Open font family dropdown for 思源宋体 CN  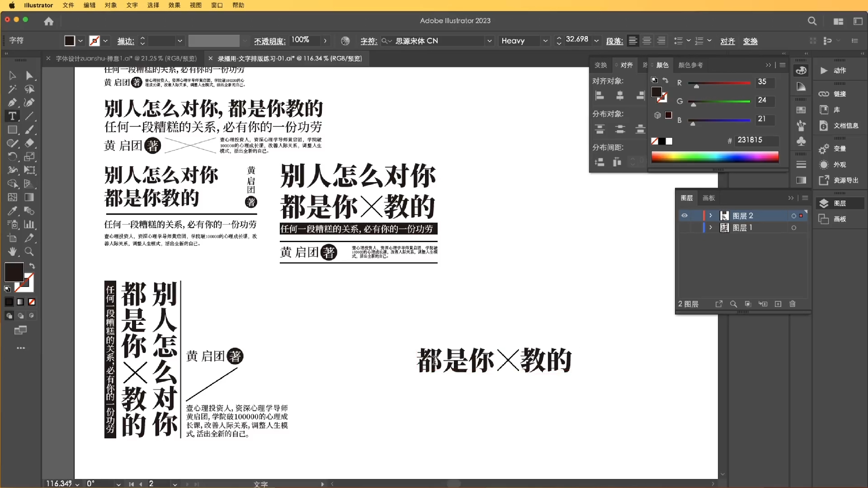[489, 41]
